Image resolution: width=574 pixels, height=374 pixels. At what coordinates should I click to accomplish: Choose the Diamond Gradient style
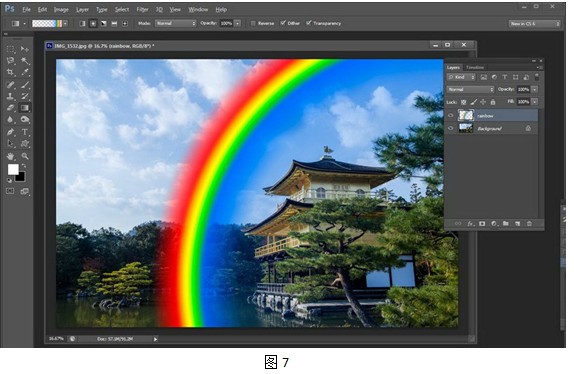tap(125, 23)
